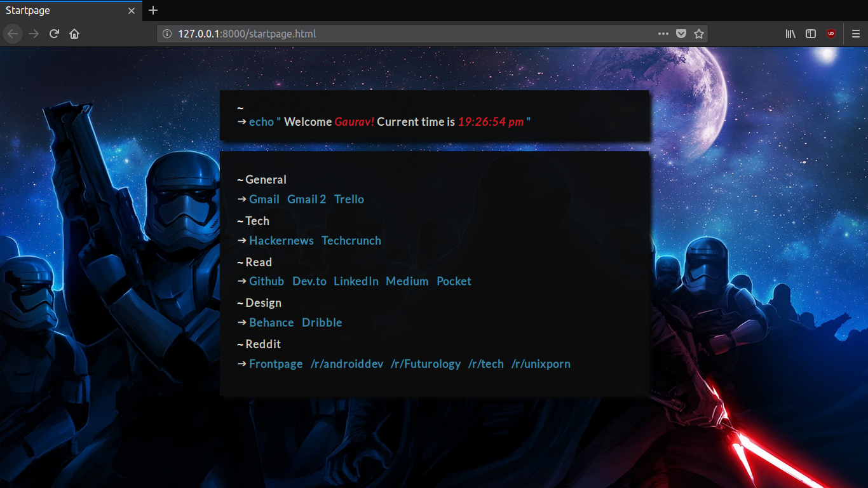Open the /r/unixporn link
The image size is (868, 488).
click(541, 364)
